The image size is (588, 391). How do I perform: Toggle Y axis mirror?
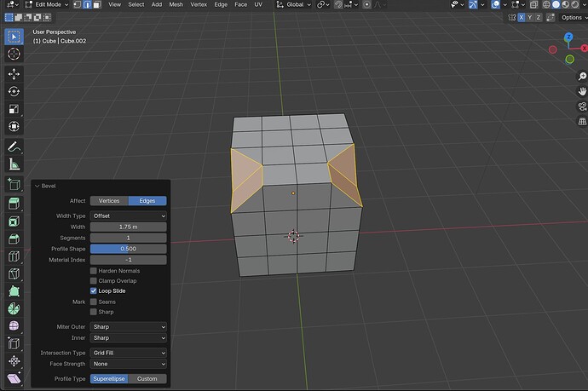pos(530,17)
